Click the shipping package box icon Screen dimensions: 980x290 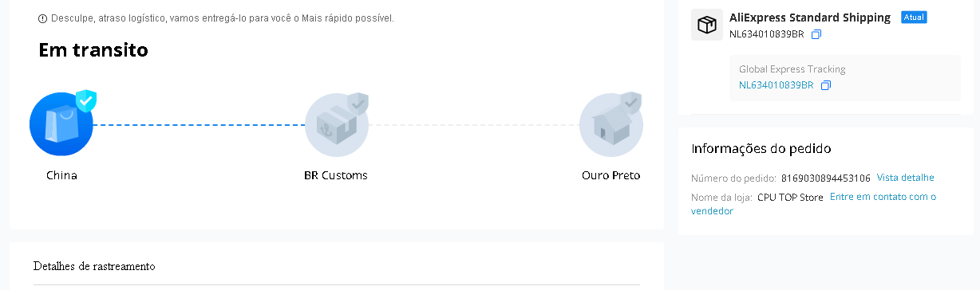coord(707,25)
